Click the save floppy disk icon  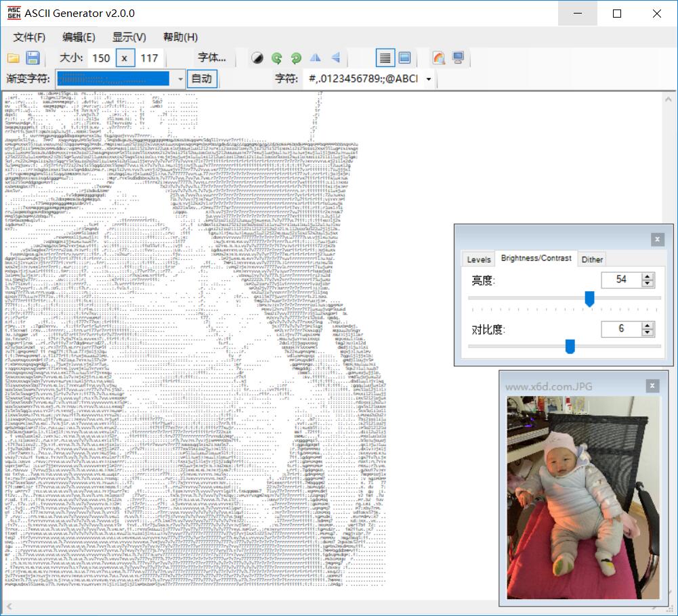[x=33, y=58]
